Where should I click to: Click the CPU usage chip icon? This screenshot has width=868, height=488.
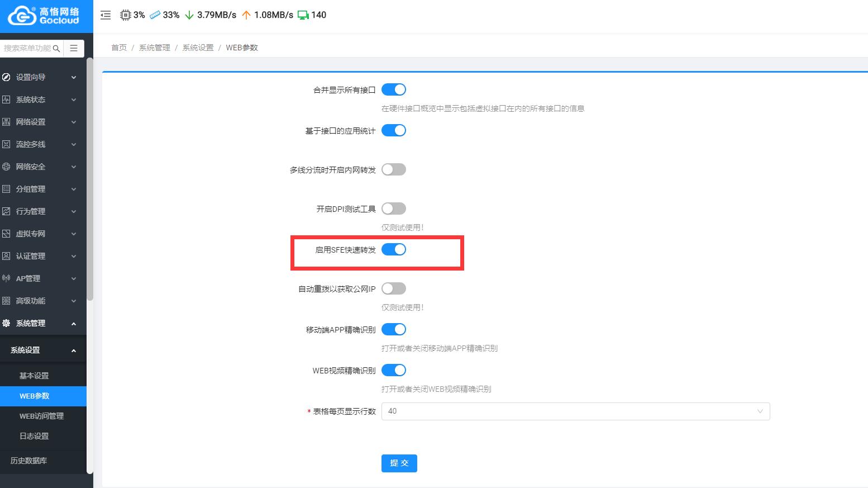(126, 15)
